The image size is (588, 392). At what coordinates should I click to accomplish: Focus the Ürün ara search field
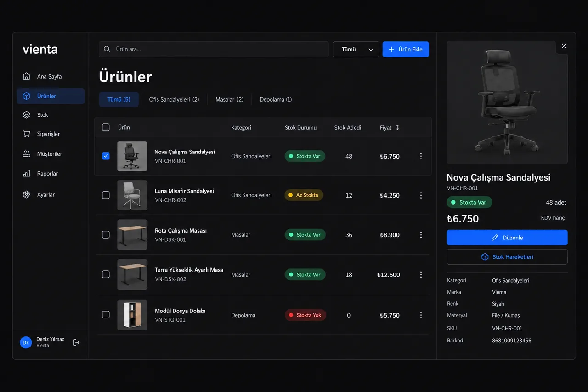tap(214, 49)
